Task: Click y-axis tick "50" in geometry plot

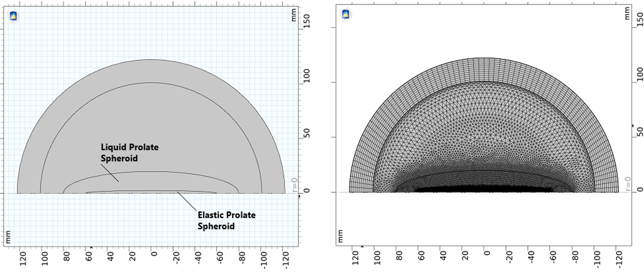Action: coord(306,133)
